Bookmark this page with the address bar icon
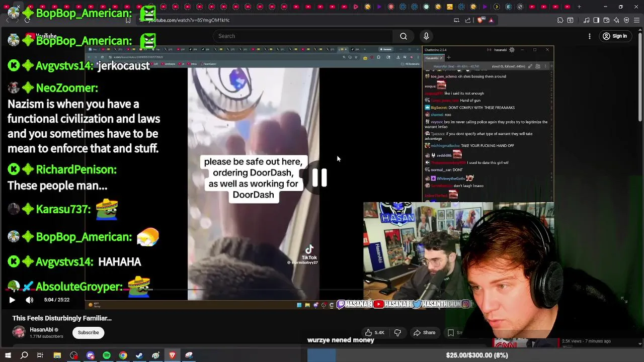The image size is (644, 362). (x=128, y=20)
